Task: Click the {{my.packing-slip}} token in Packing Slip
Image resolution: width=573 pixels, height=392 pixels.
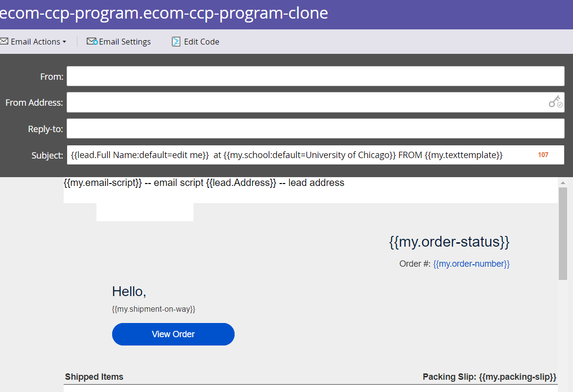Action: [x=519, y=377]
